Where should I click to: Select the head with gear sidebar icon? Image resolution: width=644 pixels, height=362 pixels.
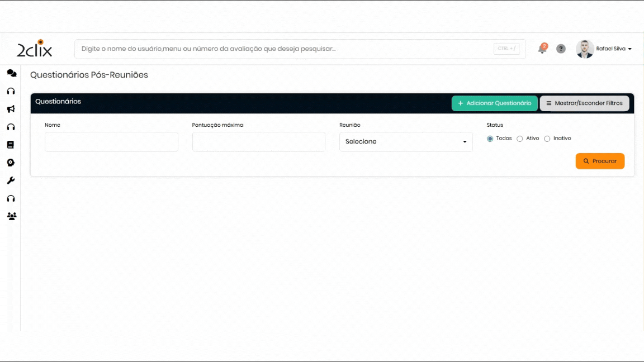(x=11, y=163)
